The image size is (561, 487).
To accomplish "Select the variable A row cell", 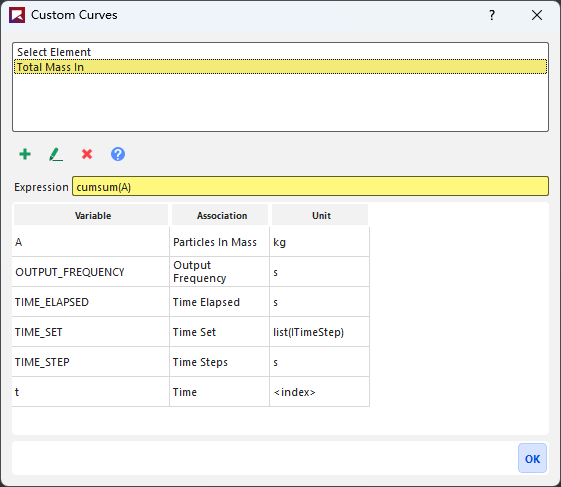I will click(91, 242).
